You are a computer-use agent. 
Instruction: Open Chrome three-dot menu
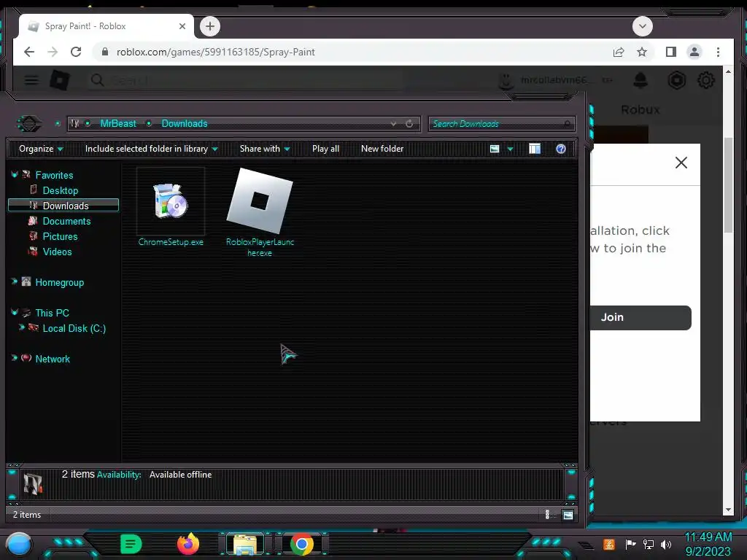(x=718, y=52)
